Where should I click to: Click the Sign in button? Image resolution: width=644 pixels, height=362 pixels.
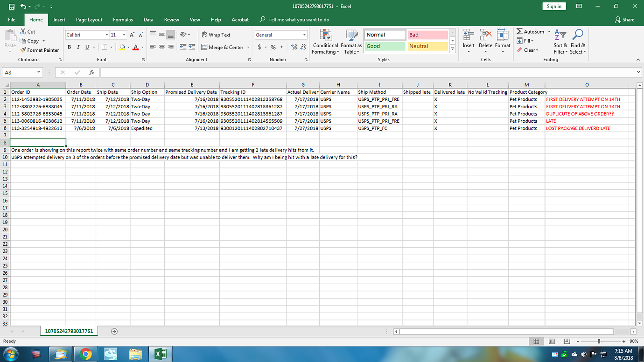click(x=554, y=7)
